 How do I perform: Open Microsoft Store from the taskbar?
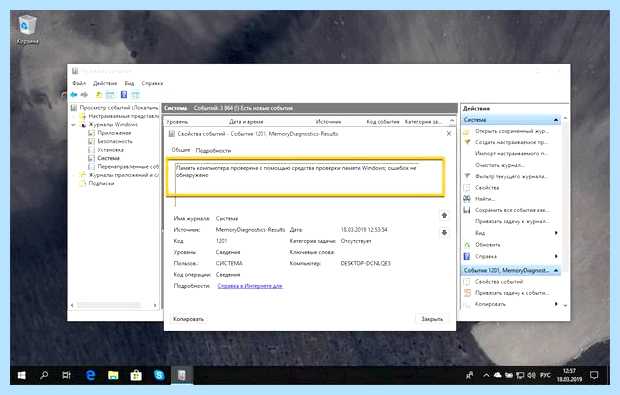coord(136,375)
